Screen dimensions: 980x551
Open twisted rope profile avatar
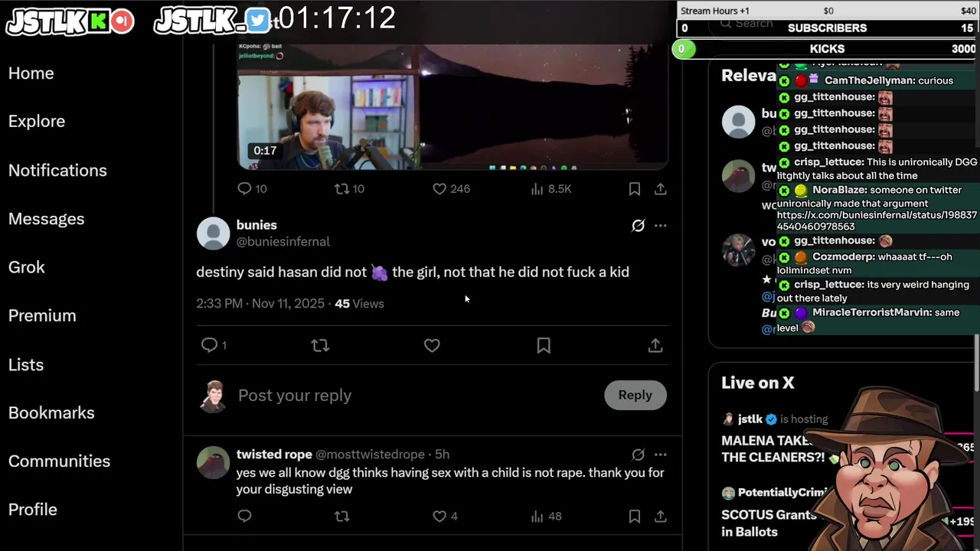point(213,463)
